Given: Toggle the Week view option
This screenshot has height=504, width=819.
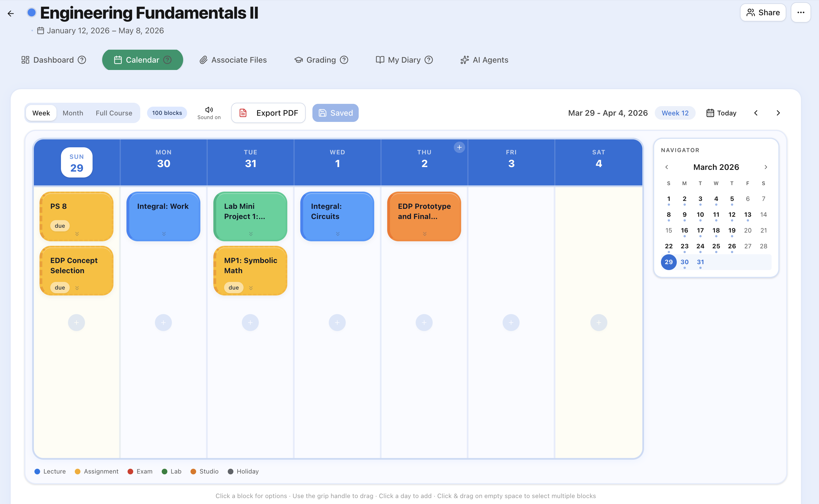Looking at the screenshot, I should 41,113.
